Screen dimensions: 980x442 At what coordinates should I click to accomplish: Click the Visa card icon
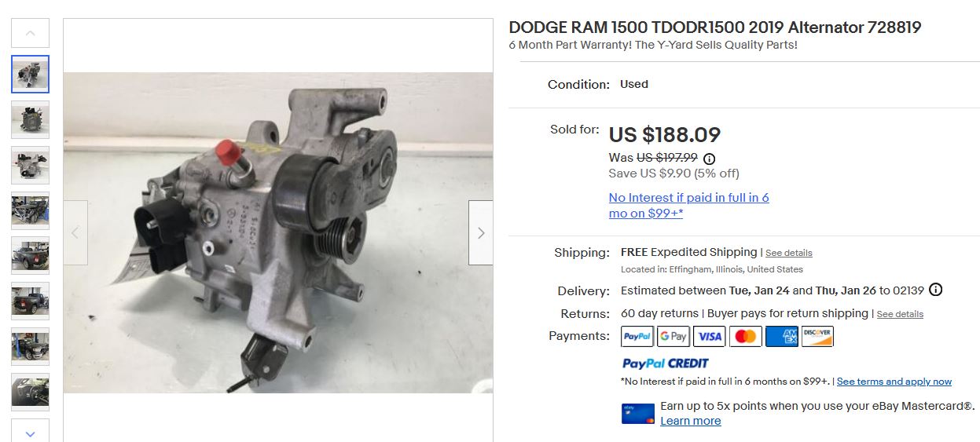point(710,336)
